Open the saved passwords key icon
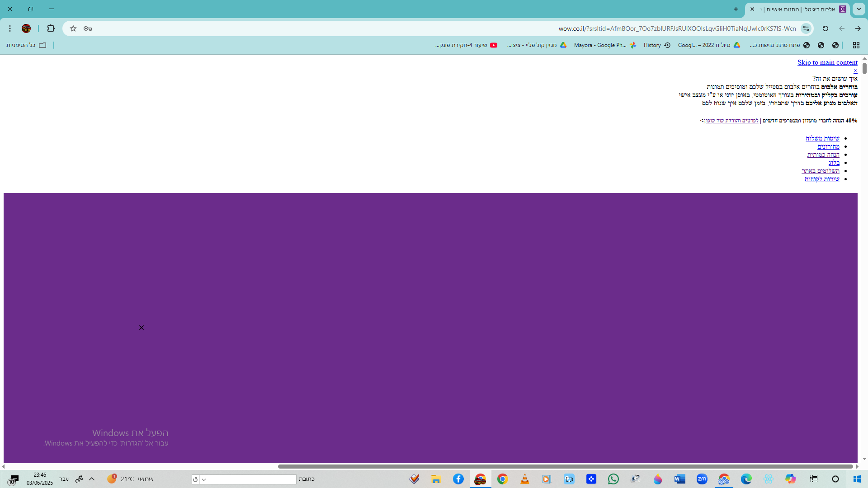 88,28
